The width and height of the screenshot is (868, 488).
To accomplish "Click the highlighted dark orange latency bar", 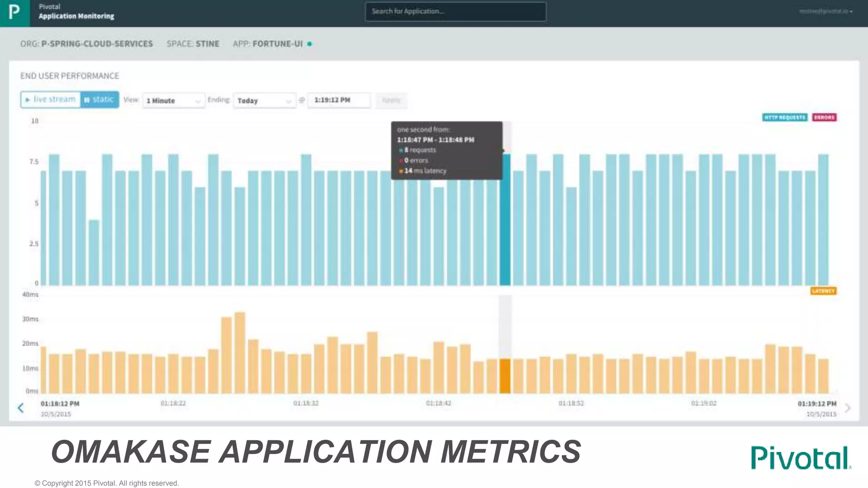I will (505, 376).
